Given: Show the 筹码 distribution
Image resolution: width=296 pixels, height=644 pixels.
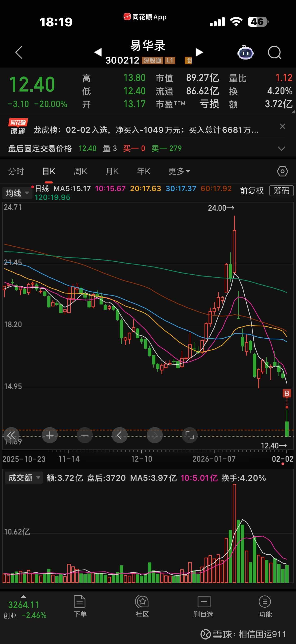Looking at the screenshot, I should (x=281, y=191).
